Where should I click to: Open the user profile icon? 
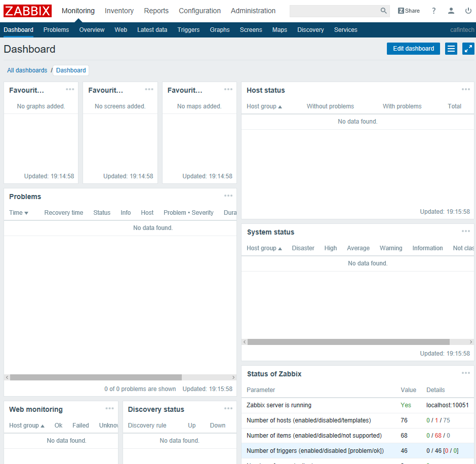[x=451, y=11]
